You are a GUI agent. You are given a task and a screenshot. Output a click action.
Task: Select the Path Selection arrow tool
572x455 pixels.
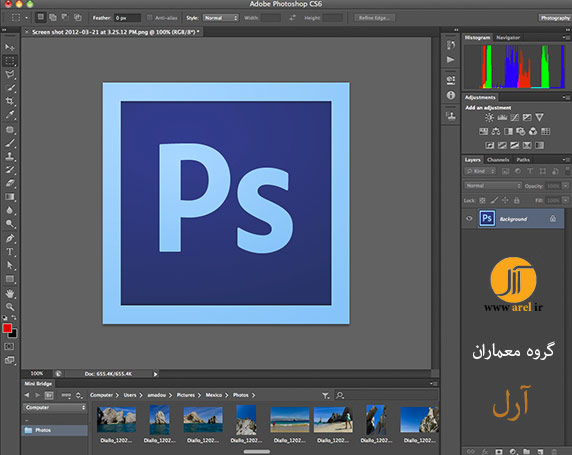(x=10, y=266)
